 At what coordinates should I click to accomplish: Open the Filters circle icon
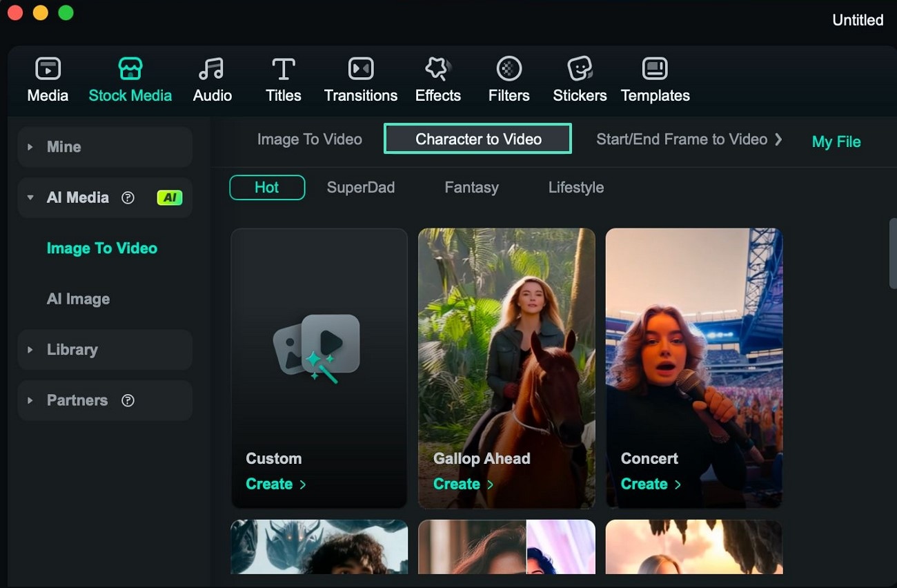pos(509,68)
